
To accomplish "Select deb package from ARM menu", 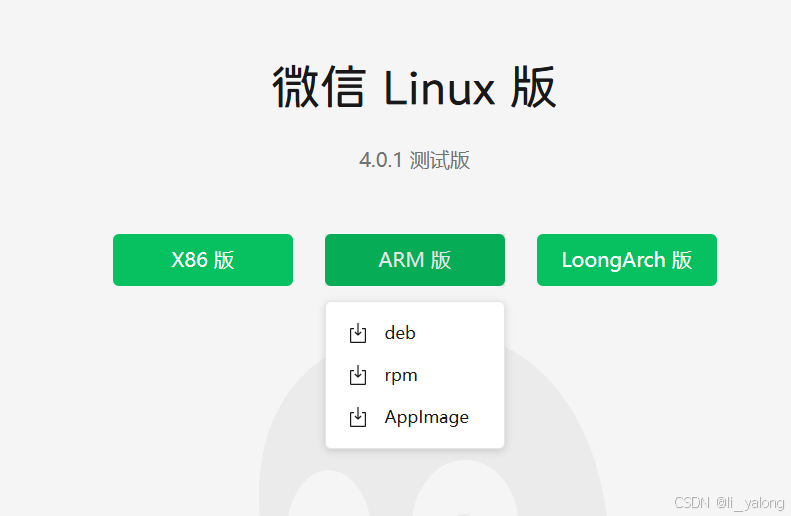I will click(x=415, y=333).
